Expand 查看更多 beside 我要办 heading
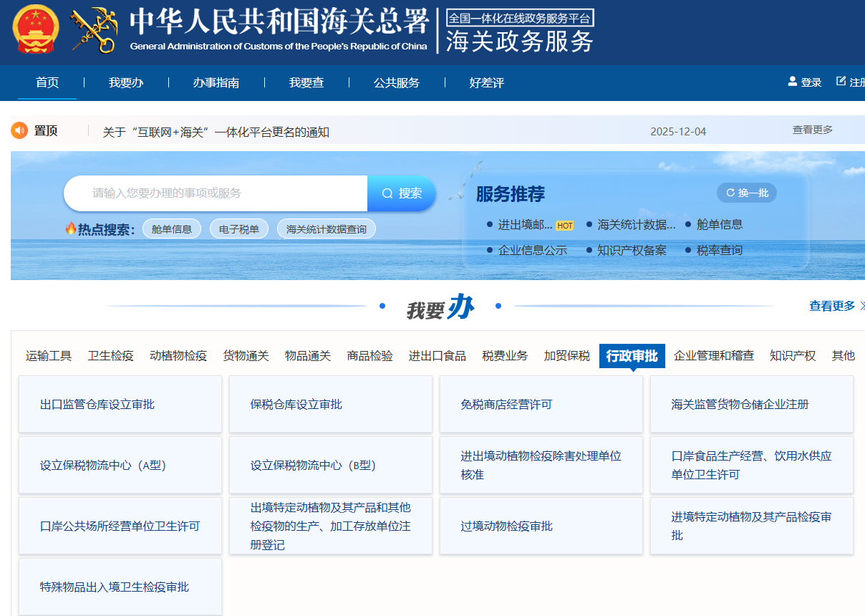Viewport: 865px width, 616px height. pos(832,306)
